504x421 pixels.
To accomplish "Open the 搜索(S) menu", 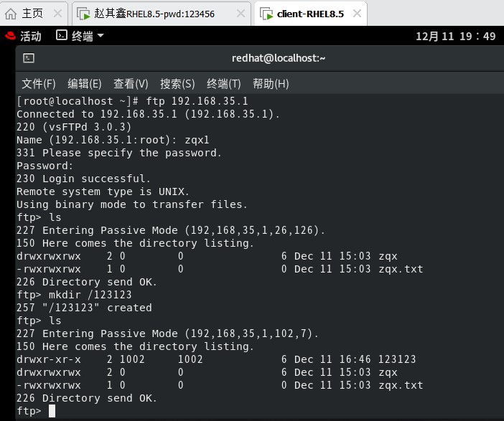I will pyautogui.click(x=177, y=84).
